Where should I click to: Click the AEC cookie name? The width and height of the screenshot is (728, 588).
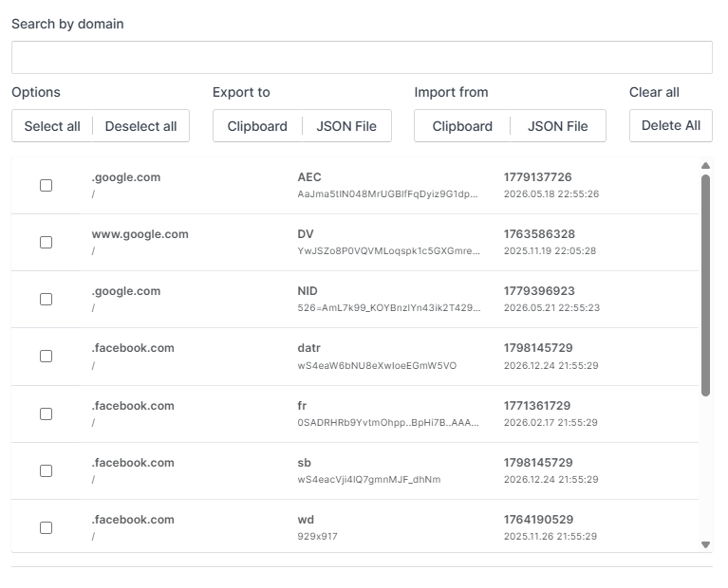(309, 177)
